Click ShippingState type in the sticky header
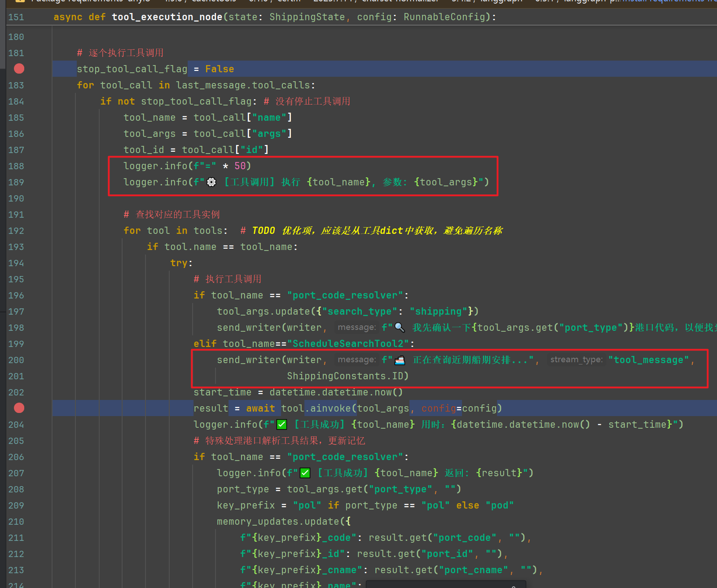Screen dimensions: 717x588 (307, 17)
